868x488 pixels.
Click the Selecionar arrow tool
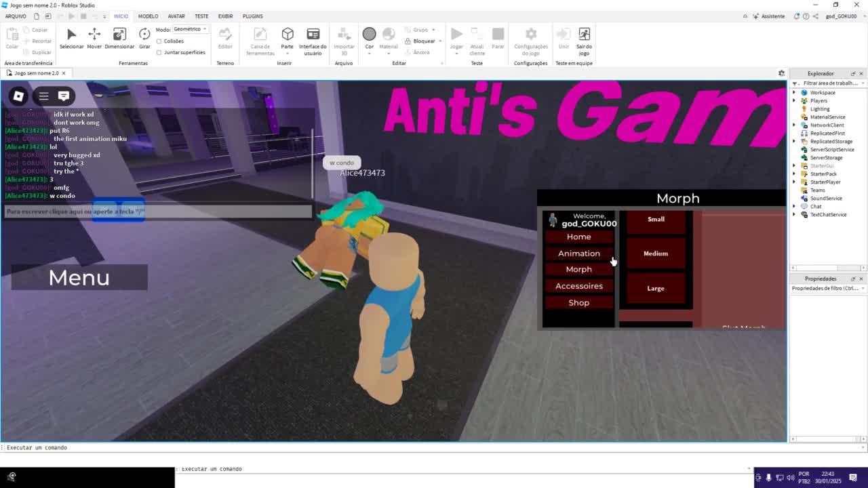(x=71, y=38)
